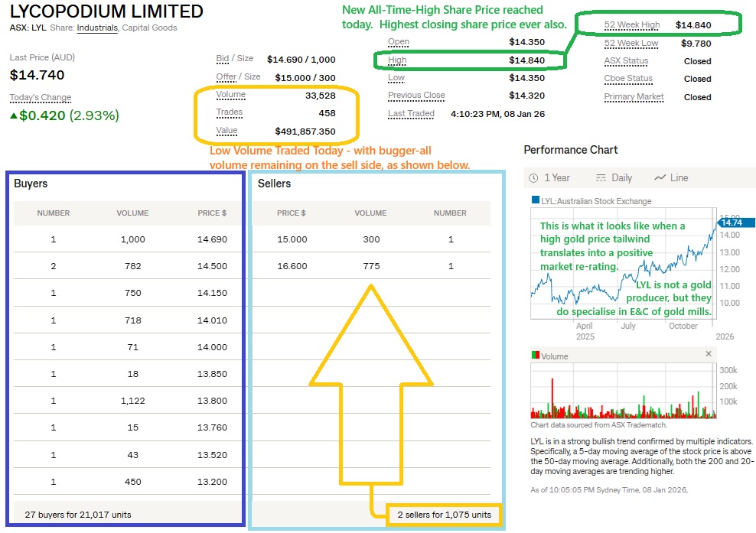Click the 14.74 price marker on chart
This screenshot has height=533, width=756.
coord(728,222)
